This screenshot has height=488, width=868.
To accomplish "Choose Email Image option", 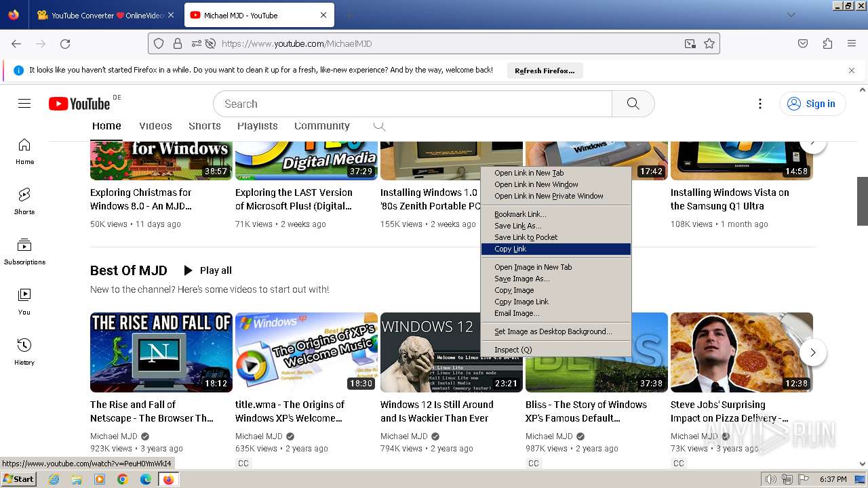I will 556,313.
